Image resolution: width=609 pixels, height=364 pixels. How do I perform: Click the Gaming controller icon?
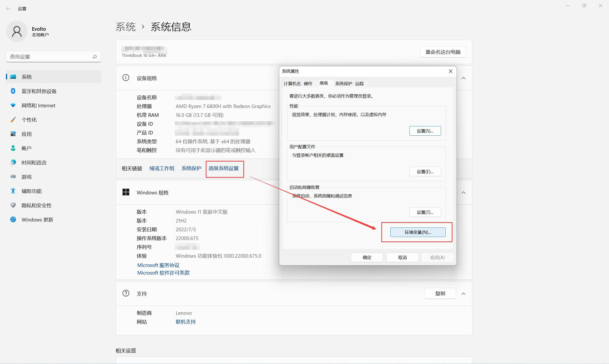[x=13, y=177]
